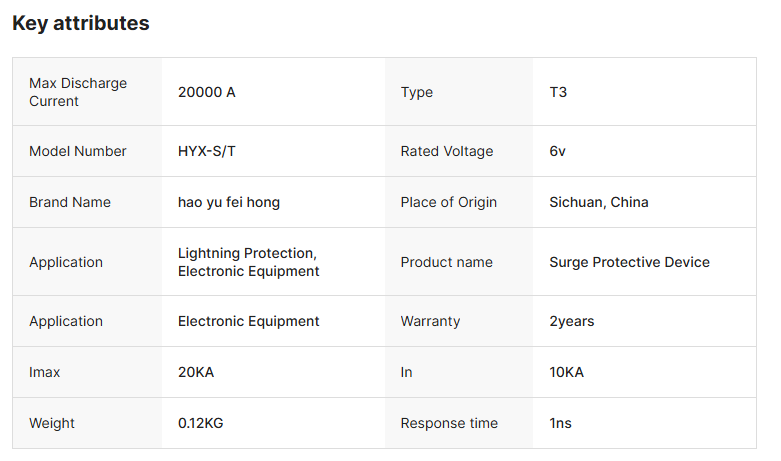Select the Sichuan, China value
781x461 pixels.
tap(599, 202)
